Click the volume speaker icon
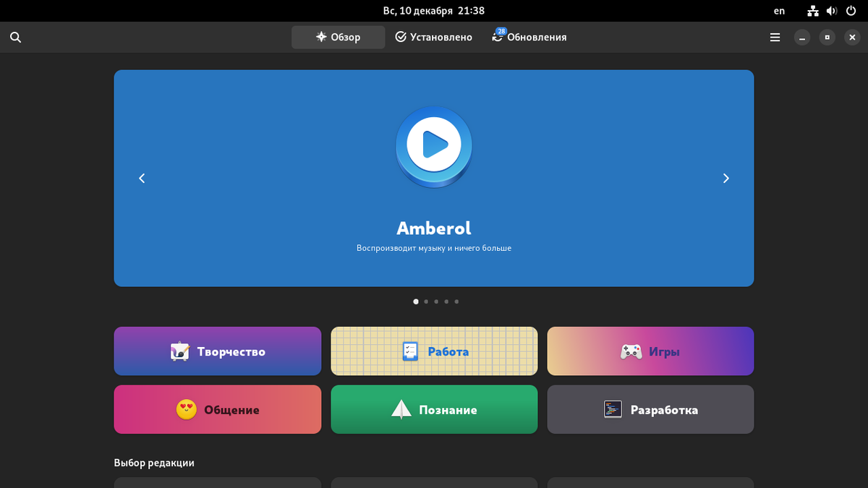Image resolution: width=868 pixels, height=488 pixels. 832,11
